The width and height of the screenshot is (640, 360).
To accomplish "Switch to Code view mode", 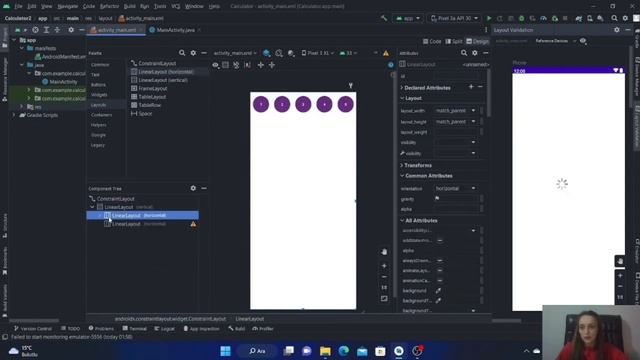I will (432, 41).
